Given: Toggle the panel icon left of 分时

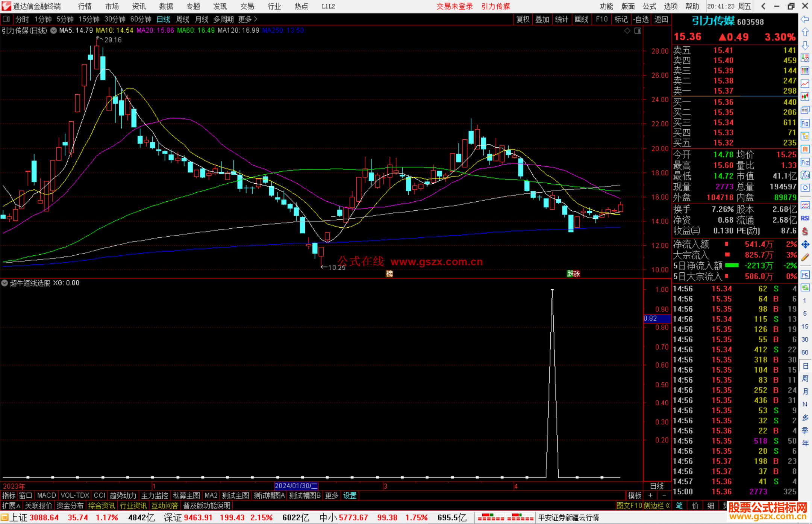Looking at the screenshot, I should tap(6, 19).
